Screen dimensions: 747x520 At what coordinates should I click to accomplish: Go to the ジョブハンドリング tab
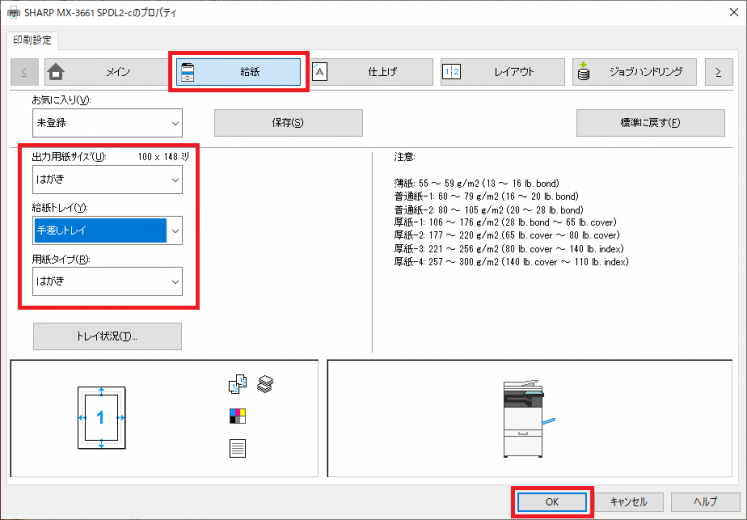[x=635, y=72]
